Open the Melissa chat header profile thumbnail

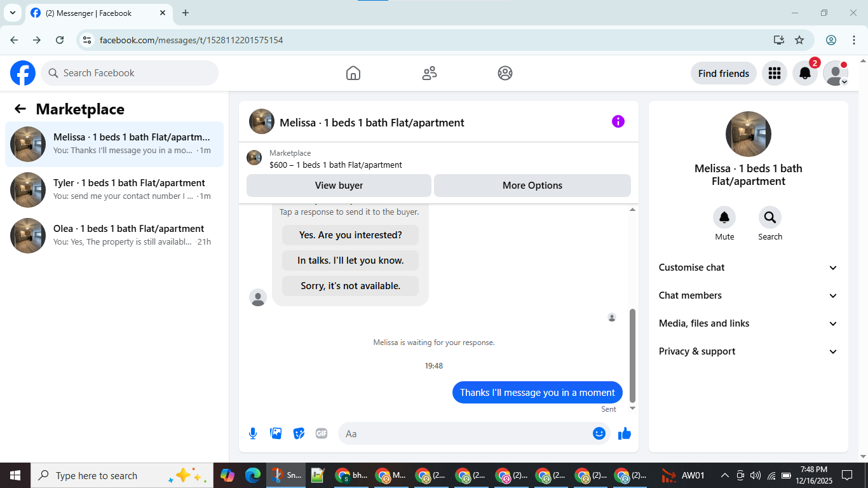[262, 121]
